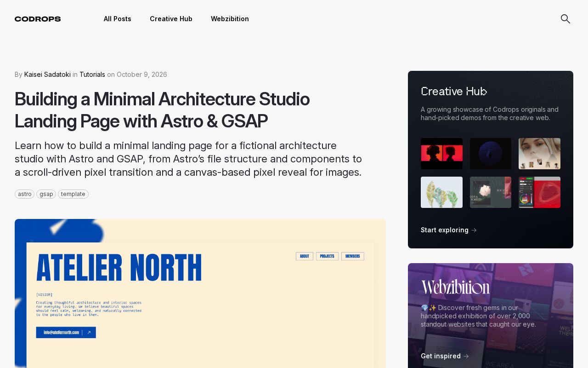Open the dark green floral thumbnail

click(491, 192)
